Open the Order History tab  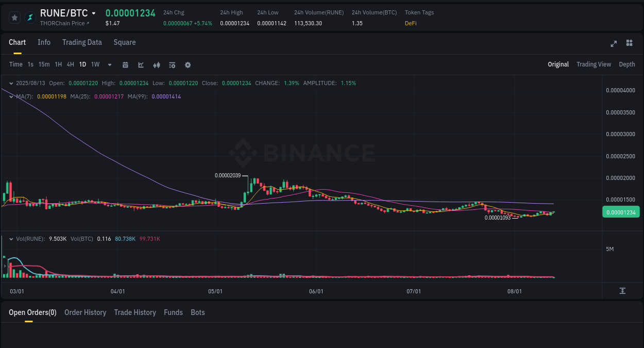(85, 312)
